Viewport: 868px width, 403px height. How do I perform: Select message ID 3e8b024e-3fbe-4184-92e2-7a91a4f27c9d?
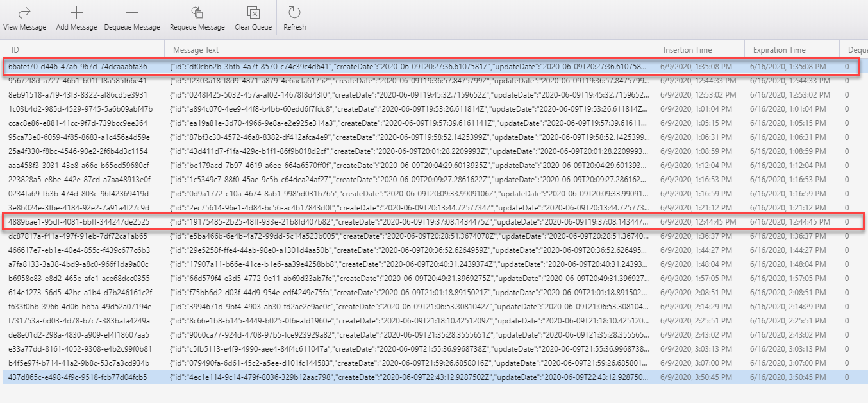(x=79, y=208)
